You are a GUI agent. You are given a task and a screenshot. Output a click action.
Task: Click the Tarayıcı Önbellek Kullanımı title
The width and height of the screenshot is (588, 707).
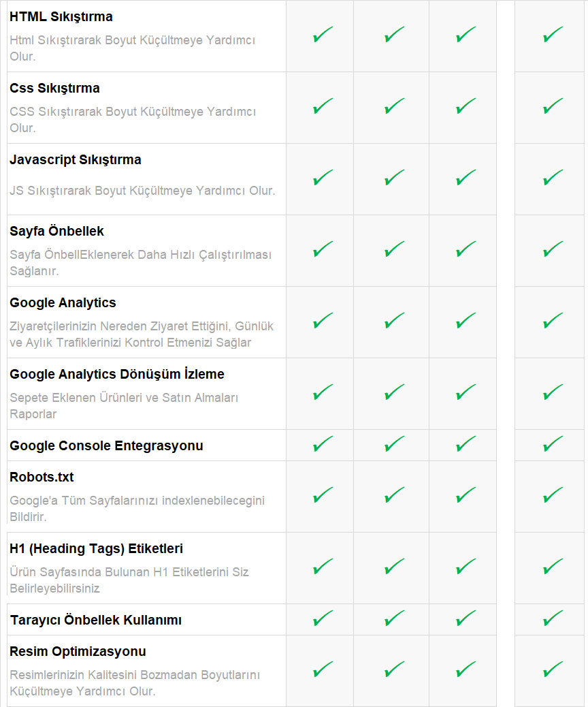click(x=96, y=620)
